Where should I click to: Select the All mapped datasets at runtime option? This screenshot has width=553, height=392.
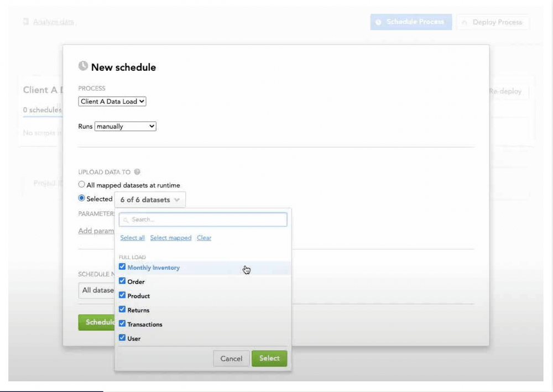[x=81, y=185]
